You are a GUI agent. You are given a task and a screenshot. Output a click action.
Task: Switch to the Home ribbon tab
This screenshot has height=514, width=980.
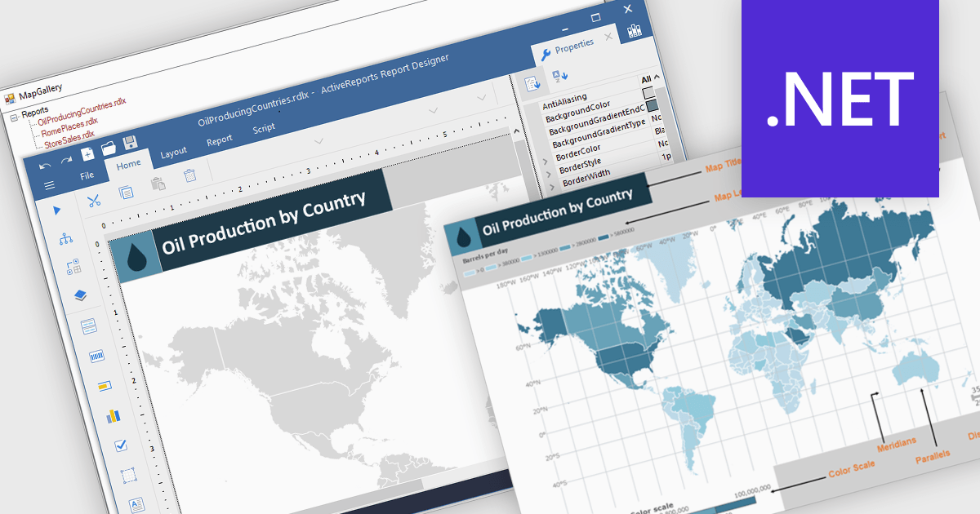(129, 164)
